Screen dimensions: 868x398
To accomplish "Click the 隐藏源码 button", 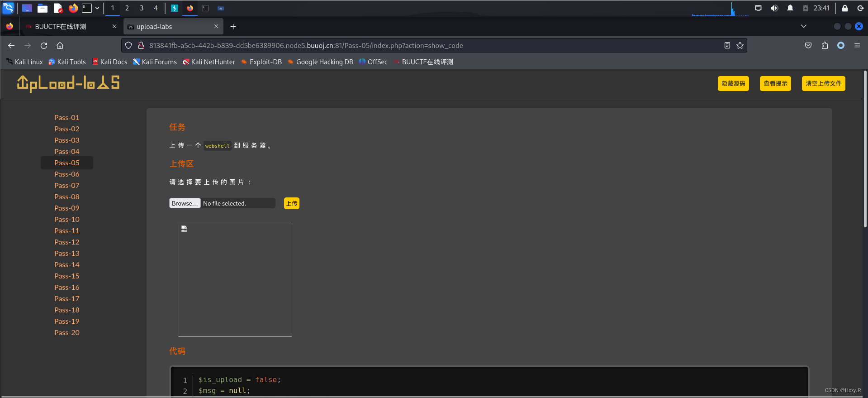I will pyautogui.click(x=733, y=83).
